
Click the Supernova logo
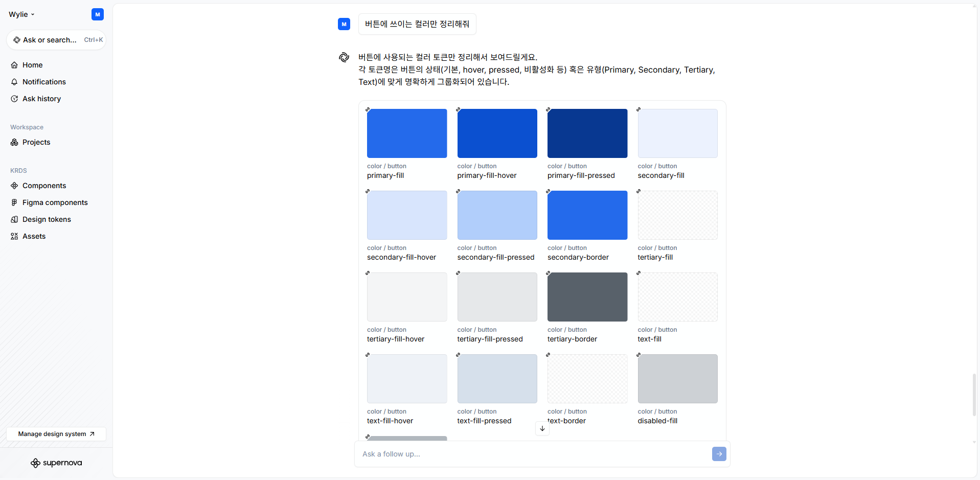[56, 463]
